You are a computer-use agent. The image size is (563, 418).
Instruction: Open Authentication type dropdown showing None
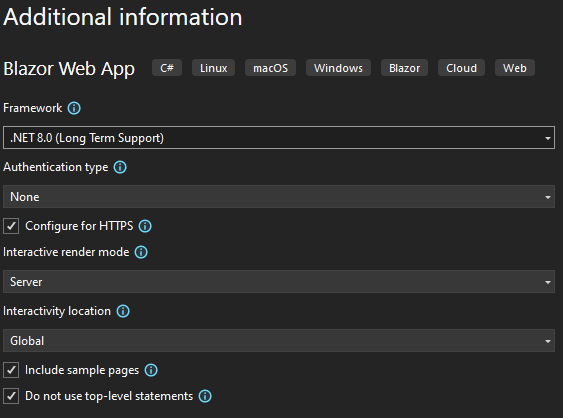[279, 197]
